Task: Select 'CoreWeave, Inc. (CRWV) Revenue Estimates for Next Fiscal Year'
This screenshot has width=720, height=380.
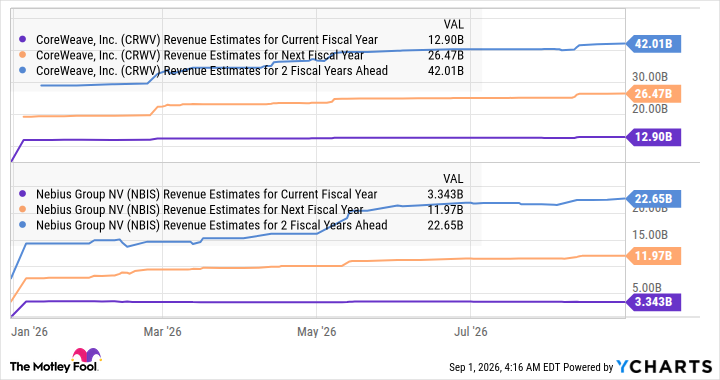Action: coord(200,56)
